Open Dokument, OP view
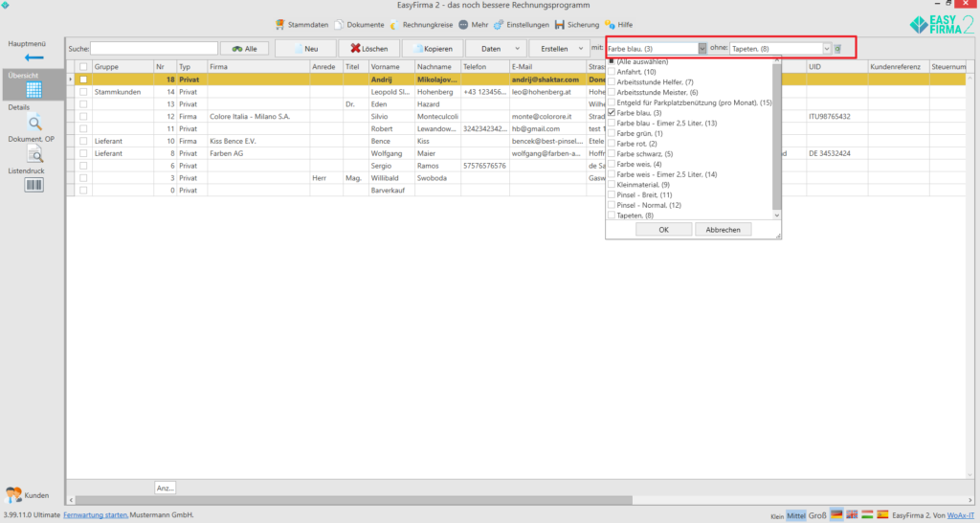The height and width of the screenshot is (523, 980). [x=35, y=154]
